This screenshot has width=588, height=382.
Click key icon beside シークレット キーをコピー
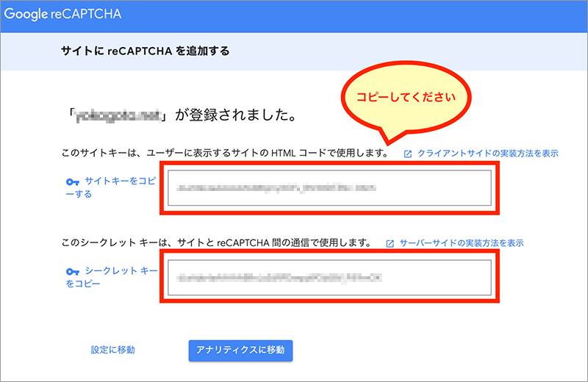(x=72, y=272)
